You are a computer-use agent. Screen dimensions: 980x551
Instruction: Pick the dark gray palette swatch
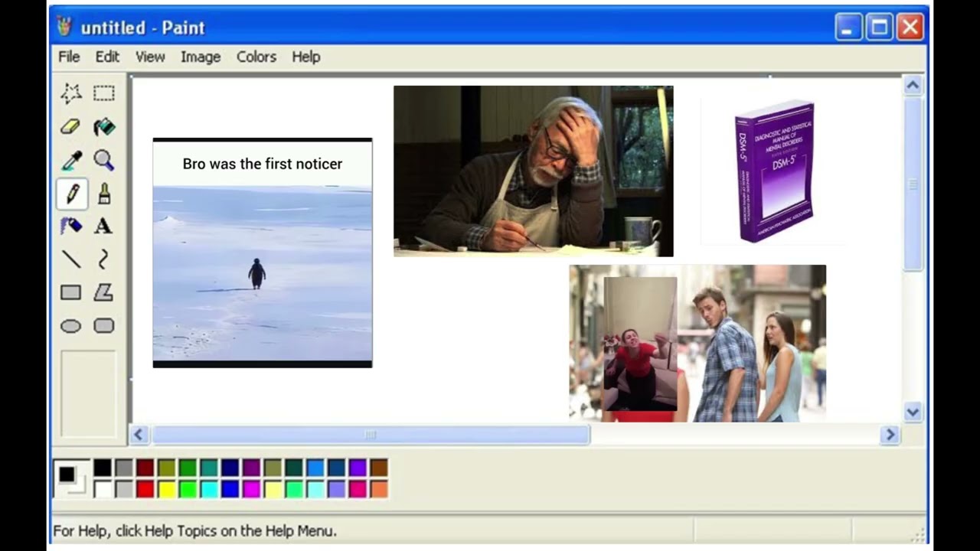pyautogui.click(x=124, y=468)
